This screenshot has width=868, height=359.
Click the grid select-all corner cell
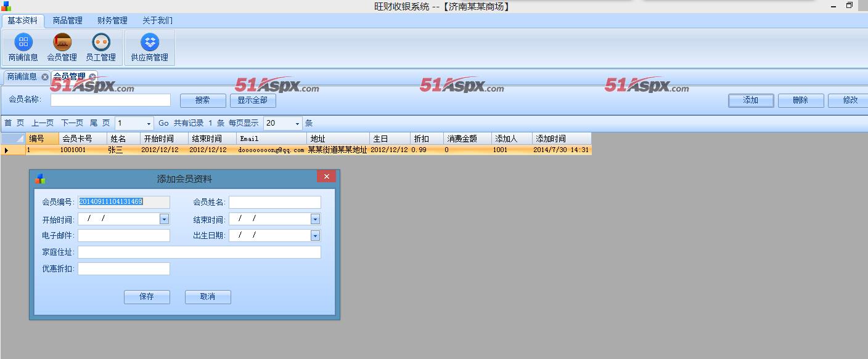point(12,139)
